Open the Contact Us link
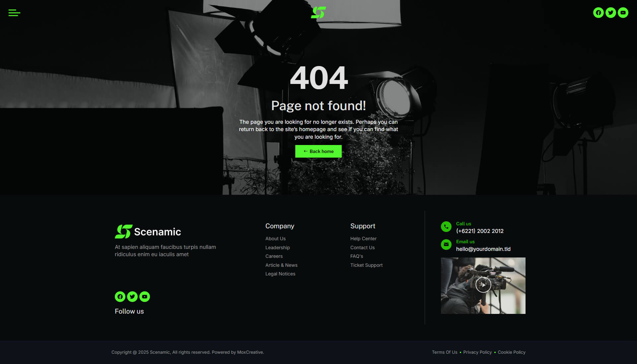Image resolution: width=637 pixels, height=364 pixels. 362,248
